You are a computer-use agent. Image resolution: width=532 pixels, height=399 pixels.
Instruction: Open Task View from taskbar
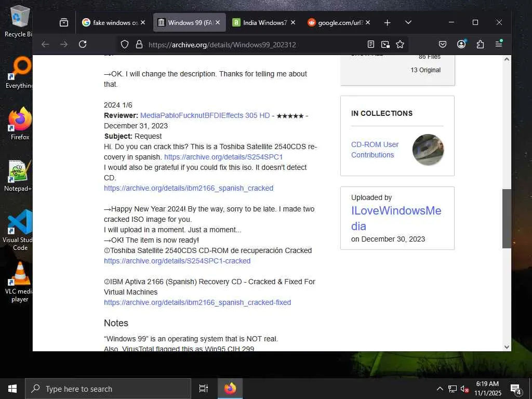(203, 389)
